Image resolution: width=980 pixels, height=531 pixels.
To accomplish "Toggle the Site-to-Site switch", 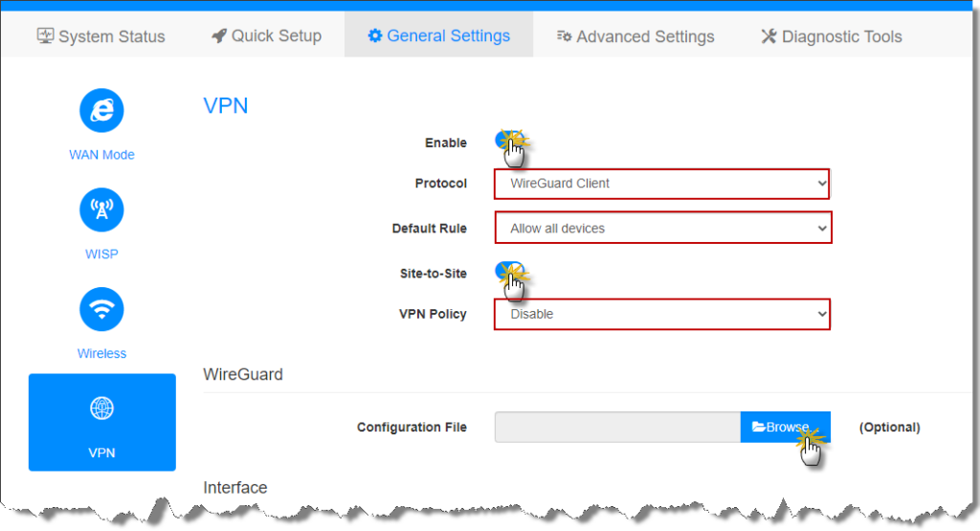I will (x=509, y=272).
